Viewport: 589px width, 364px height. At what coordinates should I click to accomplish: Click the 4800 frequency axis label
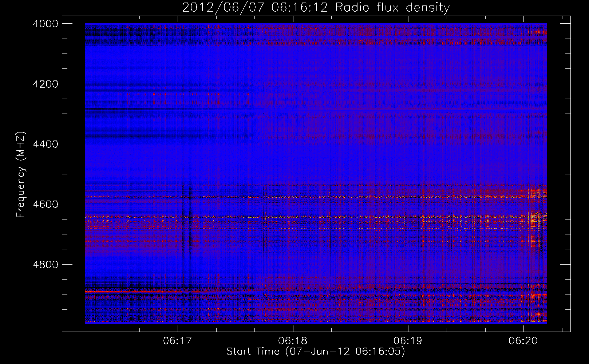46,265
